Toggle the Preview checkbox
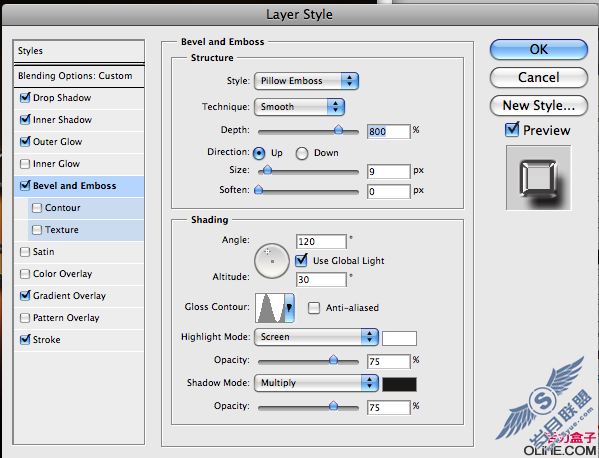This screenshot has width=599, height=458. pos(512,130)
